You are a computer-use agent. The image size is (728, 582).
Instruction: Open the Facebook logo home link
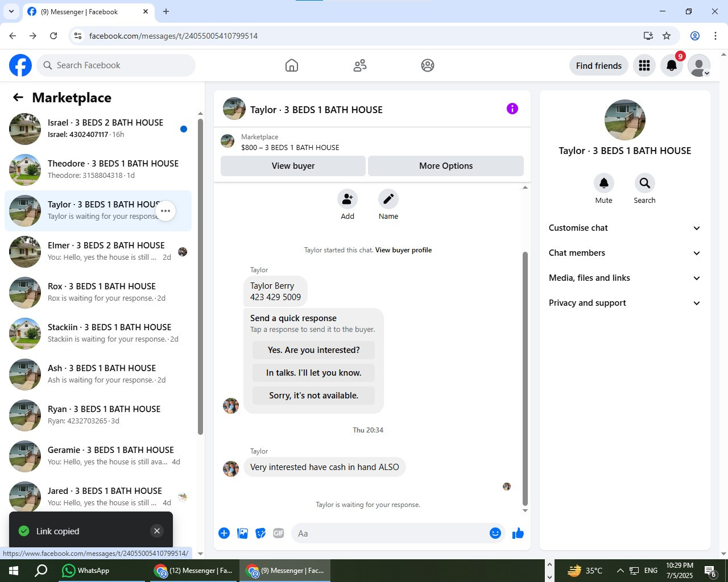20,65
